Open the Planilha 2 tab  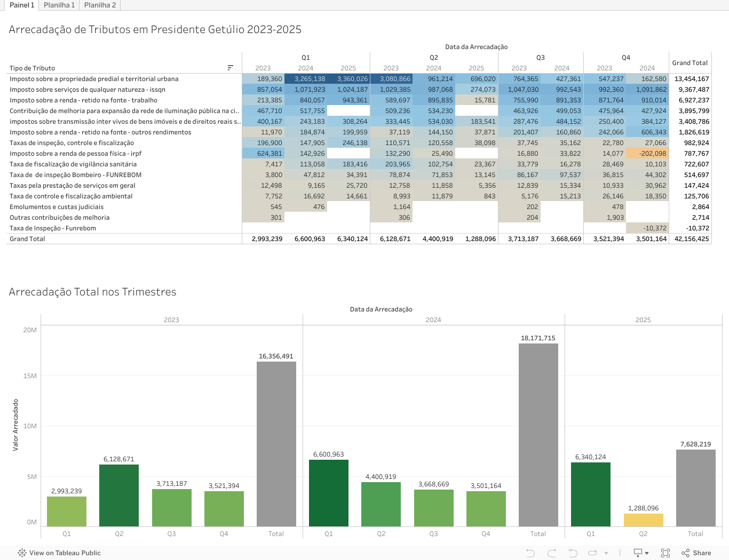tap(100, 5)
